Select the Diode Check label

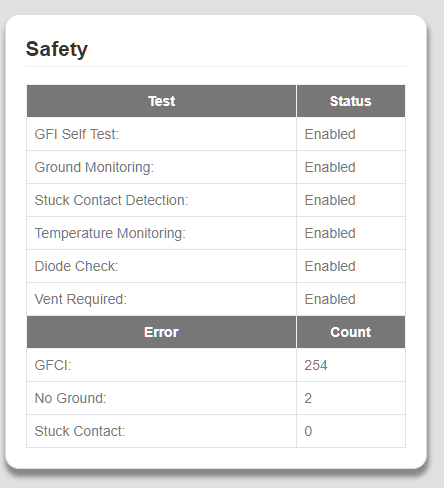point(76,266)
